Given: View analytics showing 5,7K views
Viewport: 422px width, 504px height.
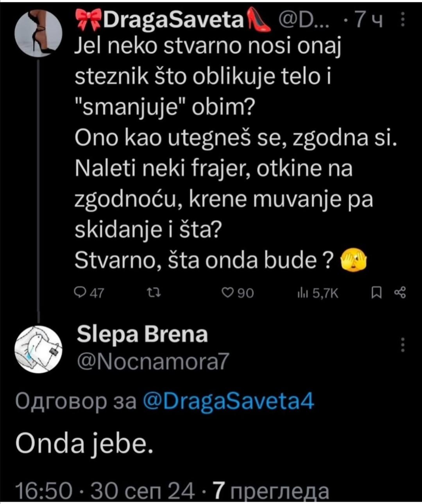Looking at the screenshot, I should 318,293.
